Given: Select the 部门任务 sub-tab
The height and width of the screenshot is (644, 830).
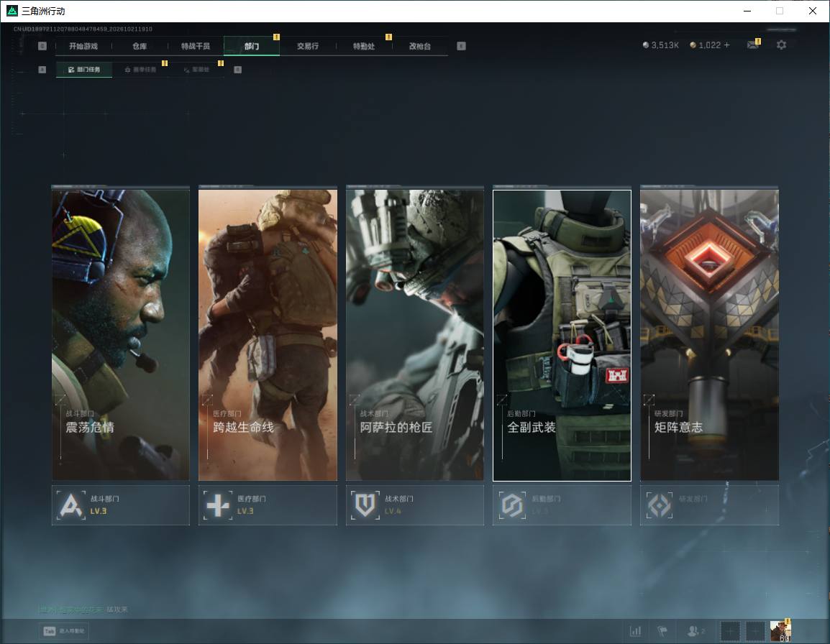Looking at the screenshot, I should pyautogui.click(x=84, y=69).
